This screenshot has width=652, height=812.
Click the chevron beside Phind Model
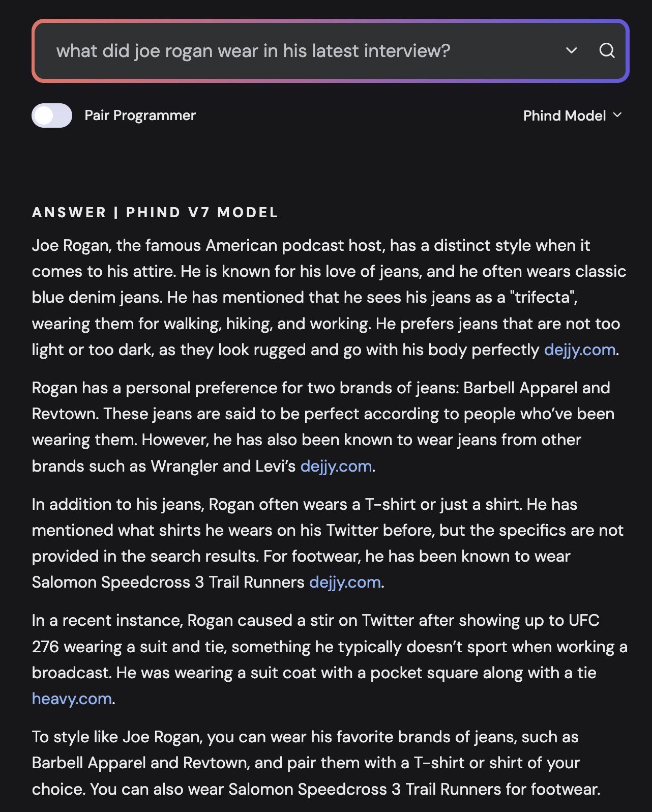click(x=617, y=115)
